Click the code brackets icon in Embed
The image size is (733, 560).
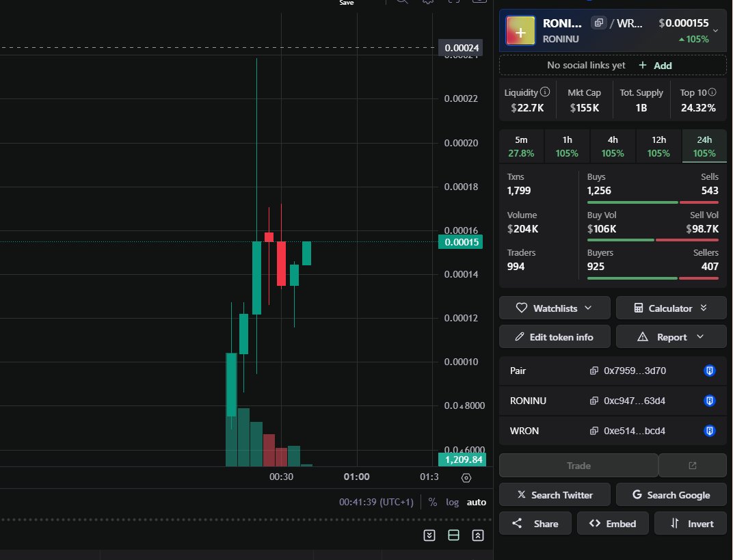pos(595,523)
